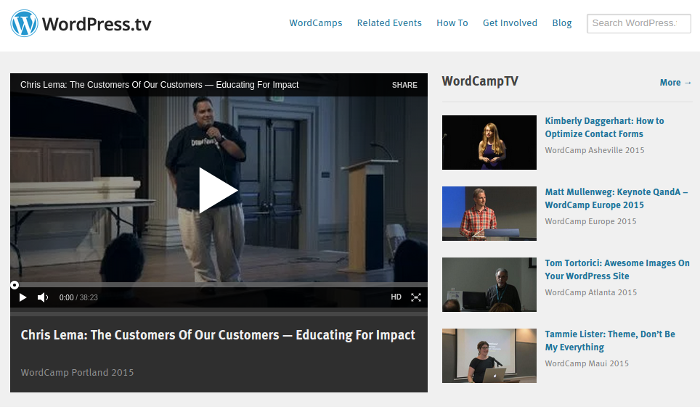The width and height of the screenshot is (700, 412).
Task: Open the Tammie Lister video thumbnail
Action: [x=489, y=356]
